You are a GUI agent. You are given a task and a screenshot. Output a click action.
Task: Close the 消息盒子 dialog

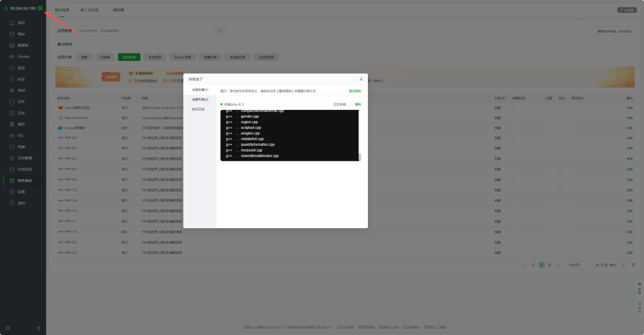click(x=361, y=79)
